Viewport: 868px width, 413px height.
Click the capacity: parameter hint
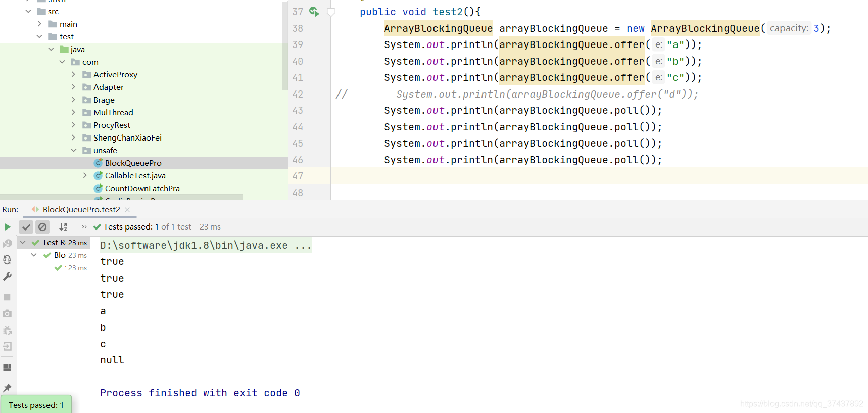pos(789,28)
